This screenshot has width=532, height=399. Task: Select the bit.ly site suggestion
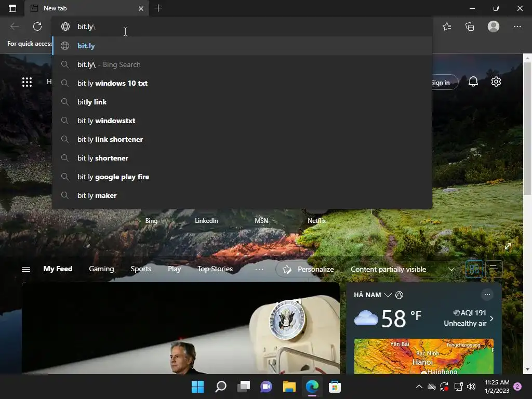[x=242, y=46]
